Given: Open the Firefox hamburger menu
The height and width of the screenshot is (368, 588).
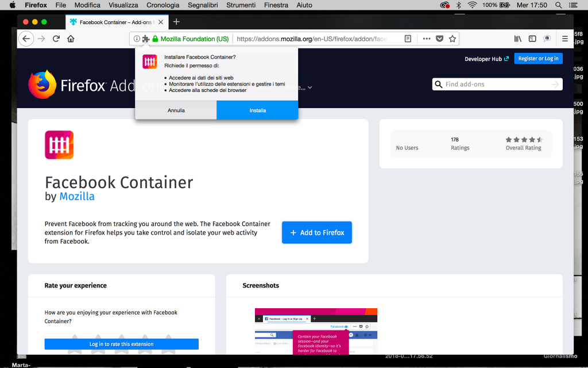Looking at the screenshot, I should point(565,39).
